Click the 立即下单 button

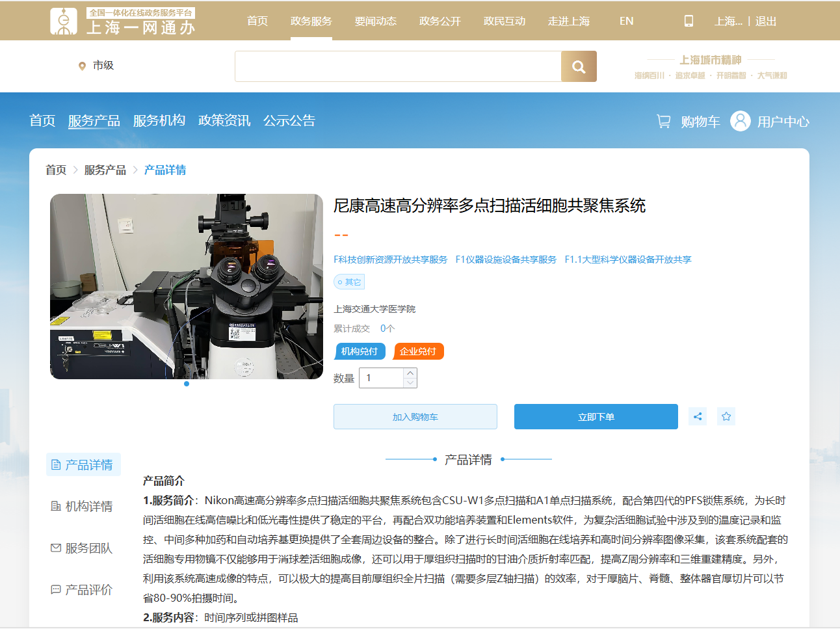point(596,417)
